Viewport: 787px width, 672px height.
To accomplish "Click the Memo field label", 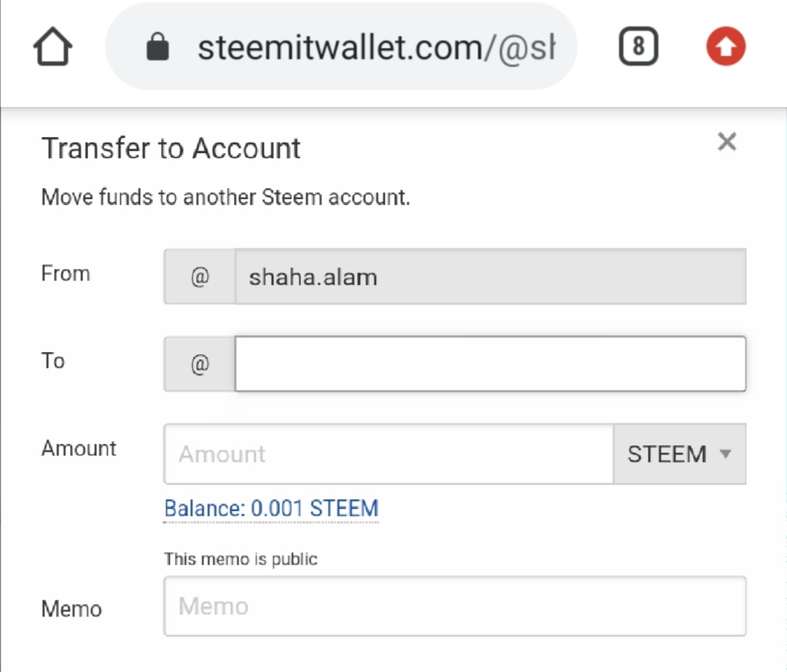I will point(71,609).
